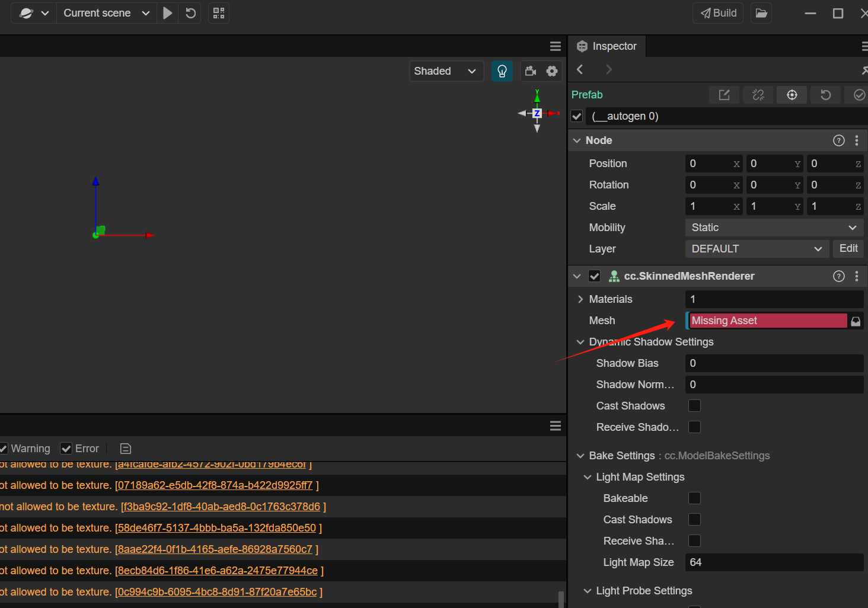Enable the Bakeable checkbox

pyautogui.click(x=694, y=498)
